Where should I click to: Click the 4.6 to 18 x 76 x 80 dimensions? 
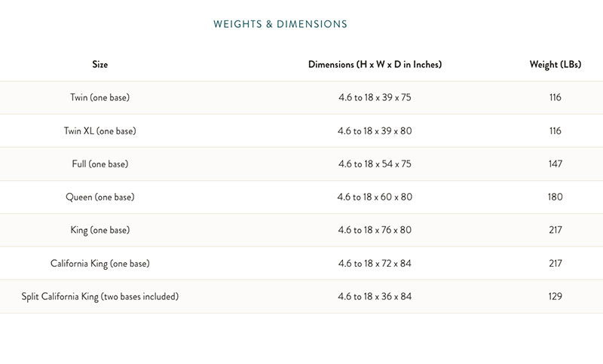tap(375, 231)
